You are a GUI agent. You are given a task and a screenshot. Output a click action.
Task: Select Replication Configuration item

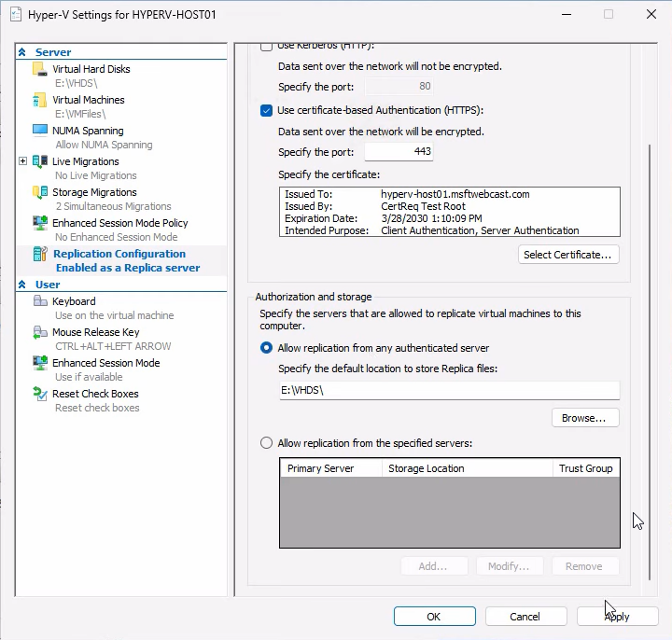(x=119, y=254)
